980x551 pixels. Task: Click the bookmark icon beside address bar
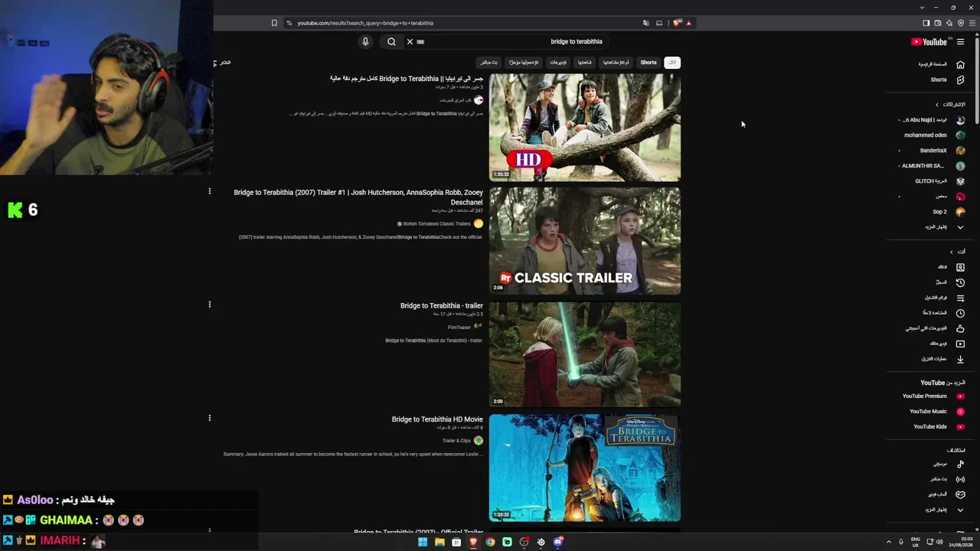click(274, 23)
